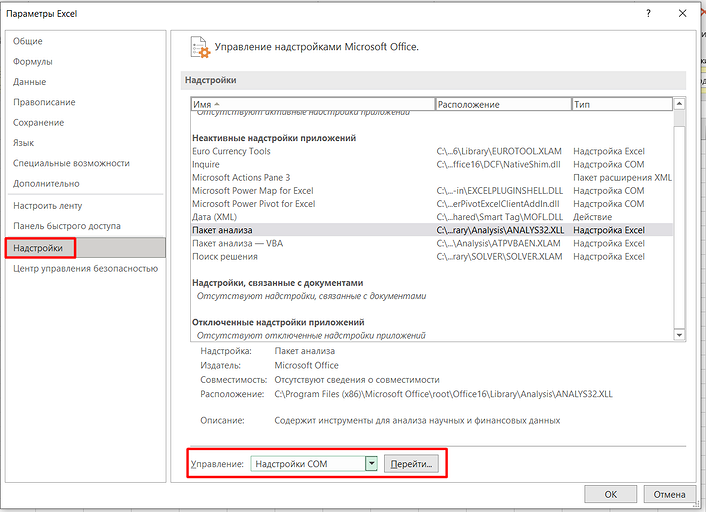Open the Правописание category
This screenshot has height=512, width=706.
[43, 102]
